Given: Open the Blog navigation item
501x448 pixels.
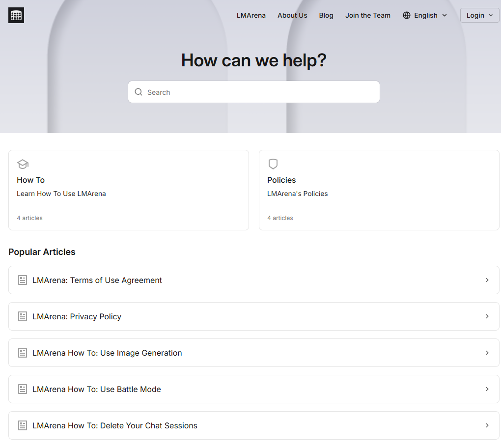Looking at the screenshot, I should [x=326, y=15].
